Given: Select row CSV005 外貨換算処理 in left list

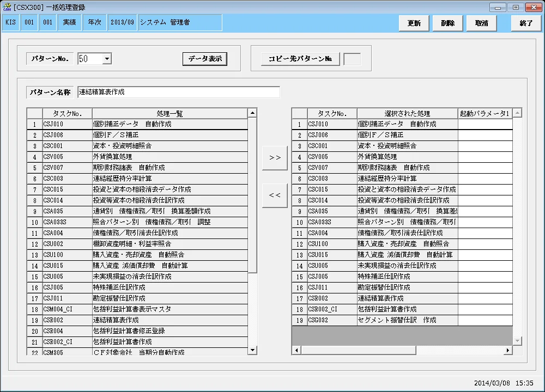Looking at the screenshot, I should point(137,157).
